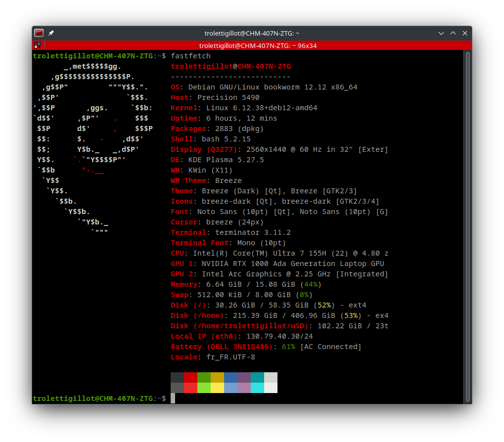Click the bright green color block
This screenshot has width=504, height=442.
[204, 388]
